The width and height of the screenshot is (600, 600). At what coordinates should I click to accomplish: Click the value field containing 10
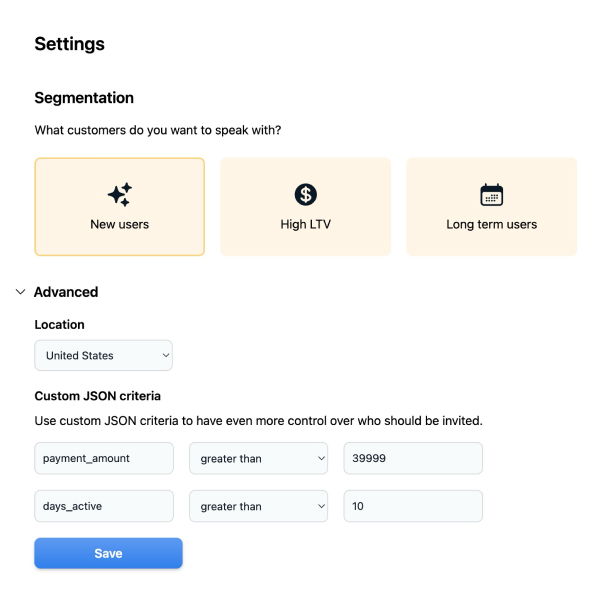(413, 506)
